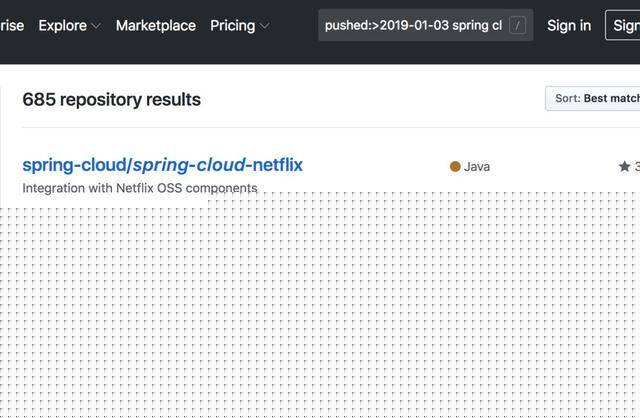Click the italic 'spring-cloud' part of repository name
Viewport: 640px width, 418px height.
[189, 165]
